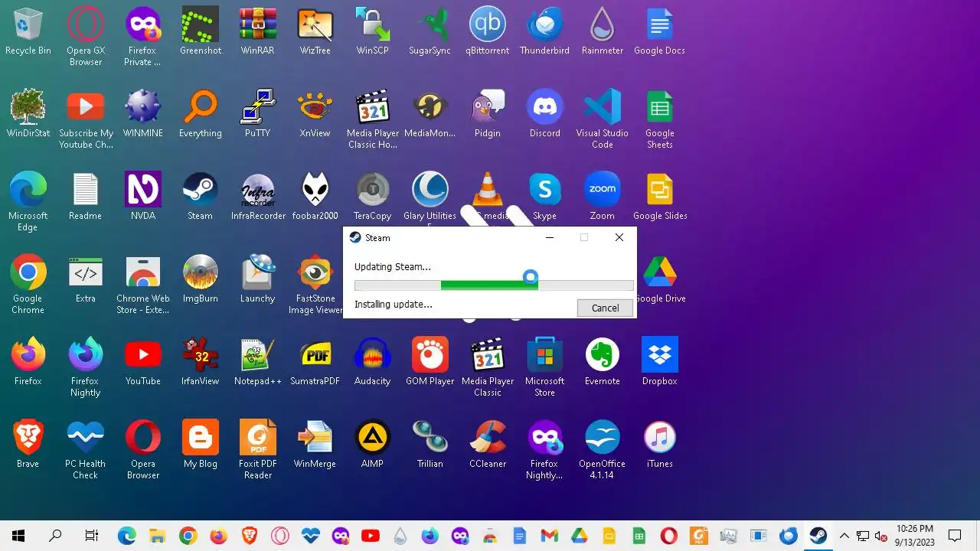
Task: Select the Microsoft Store desktop icon
Action: (x=545, y=367)
